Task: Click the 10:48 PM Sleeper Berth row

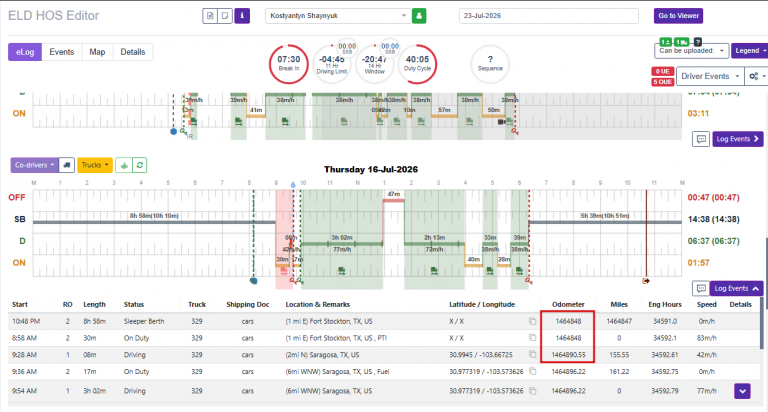Action: [384, 321]
